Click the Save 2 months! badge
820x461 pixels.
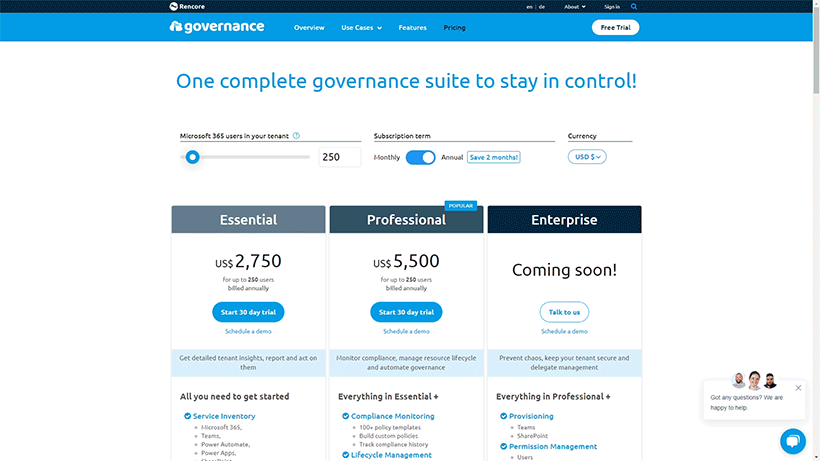(x=493, y=157)
